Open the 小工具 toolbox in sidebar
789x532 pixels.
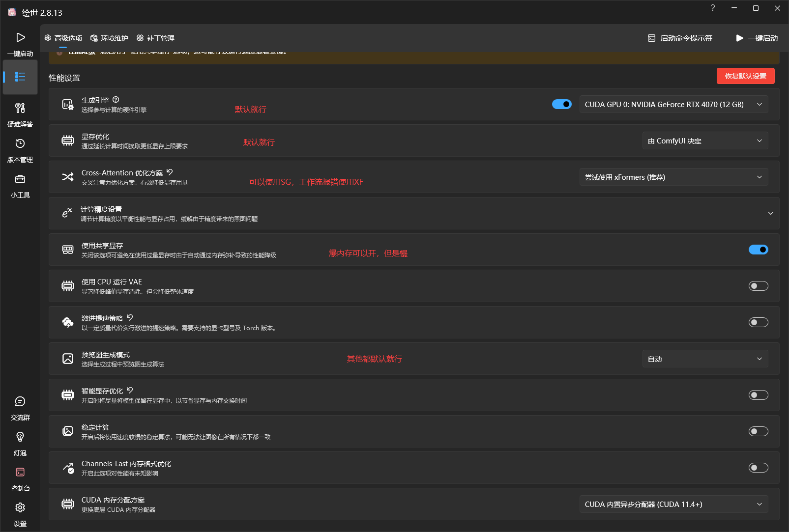[20, 185]
